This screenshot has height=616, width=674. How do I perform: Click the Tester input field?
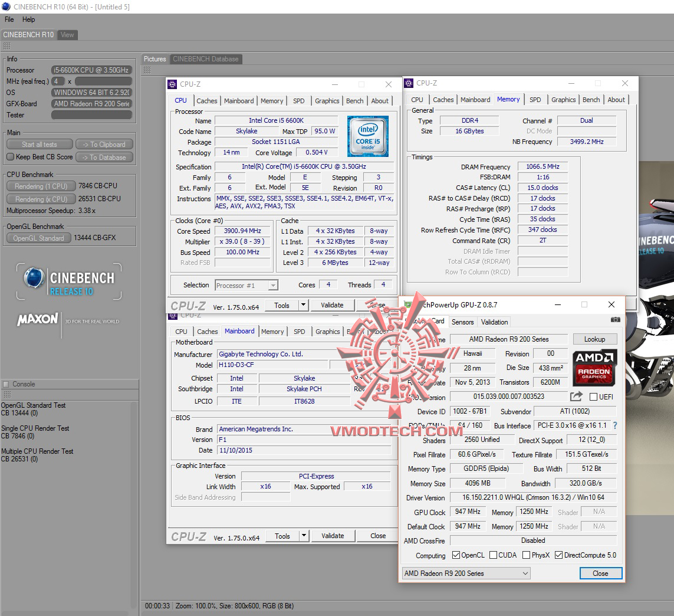(x=91, y=115)
